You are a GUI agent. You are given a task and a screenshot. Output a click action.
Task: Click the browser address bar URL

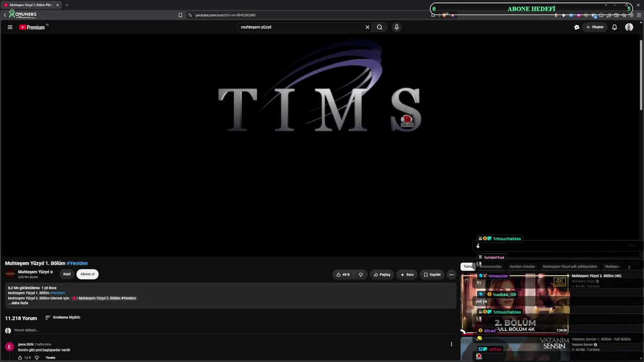pyautogui.click(x=225, y=15)
